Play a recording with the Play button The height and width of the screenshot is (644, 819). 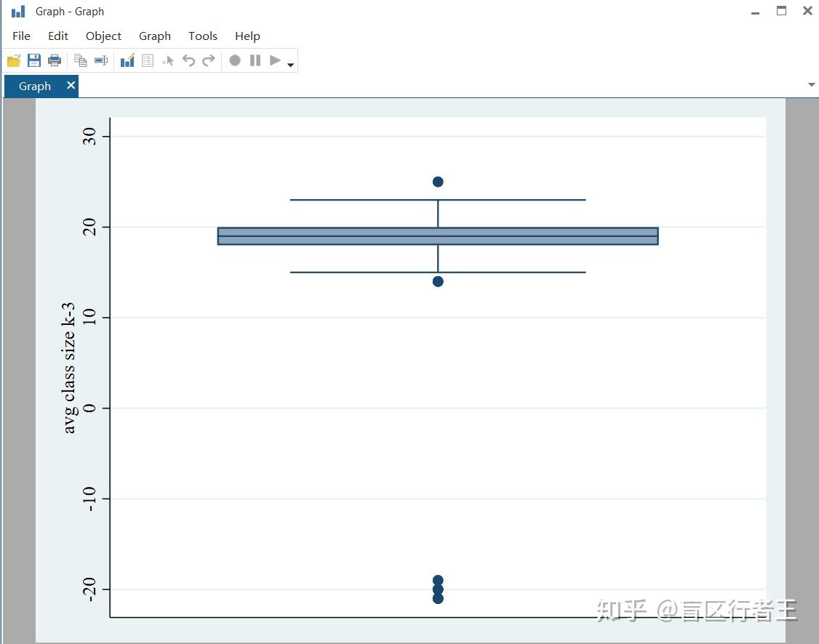pos(275,60)
